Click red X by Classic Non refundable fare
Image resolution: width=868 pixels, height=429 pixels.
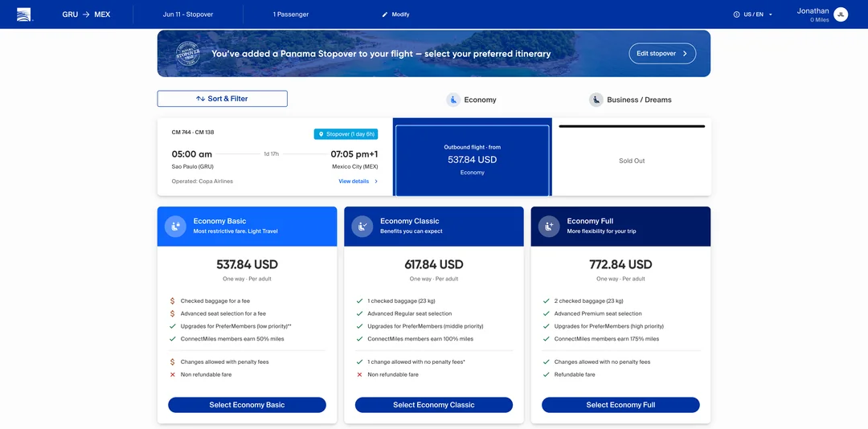pyautogui.click(x=360, y=374)
